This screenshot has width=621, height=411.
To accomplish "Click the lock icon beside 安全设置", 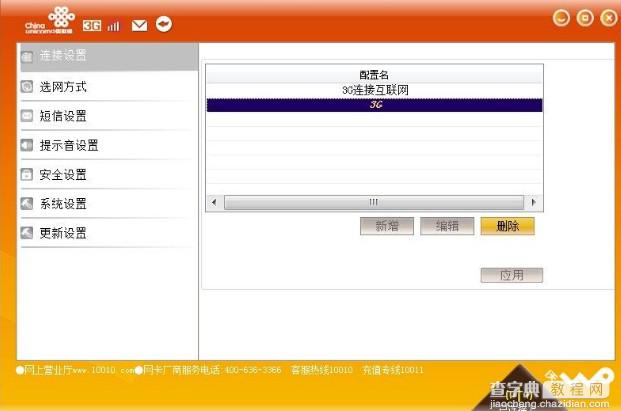I will click(x=27, y=174).
